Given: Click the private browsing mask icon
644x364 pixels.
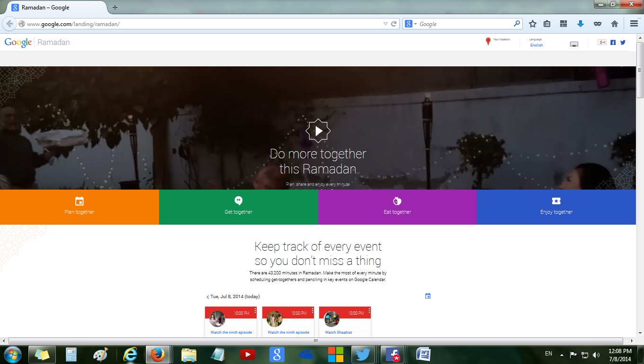Looking at the screenshot, I should pyautogui.click(x=598, y=24).
